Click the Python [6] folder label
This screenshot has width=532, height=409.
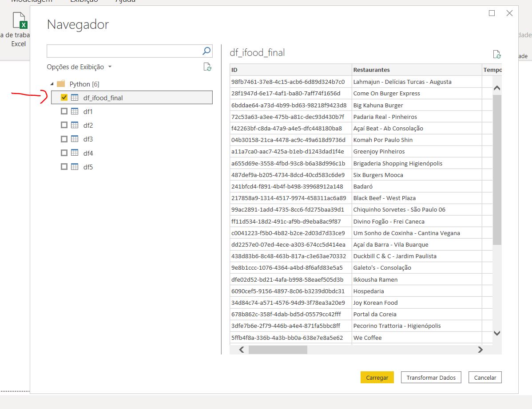[x=84, y=84]
